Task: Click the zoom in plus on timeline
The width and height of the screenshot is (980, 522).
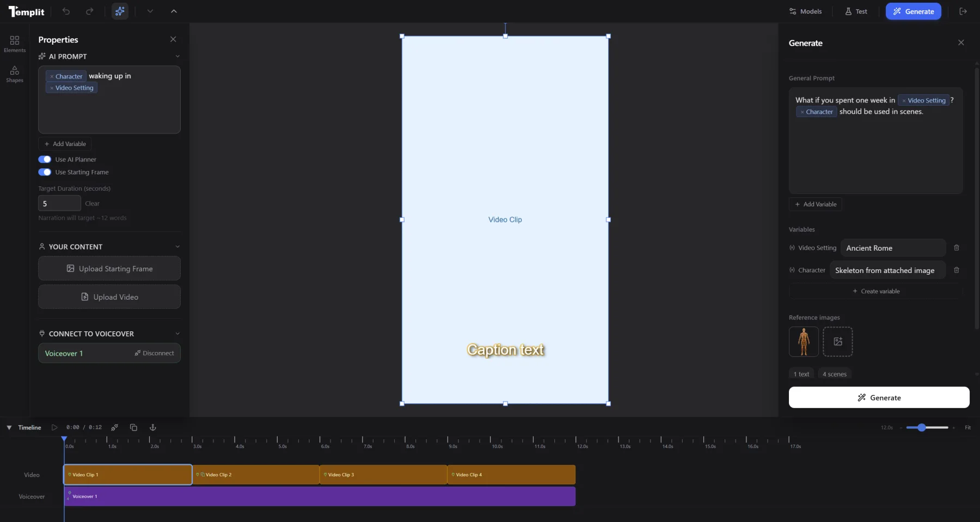Action: click(x=954, y=428)
